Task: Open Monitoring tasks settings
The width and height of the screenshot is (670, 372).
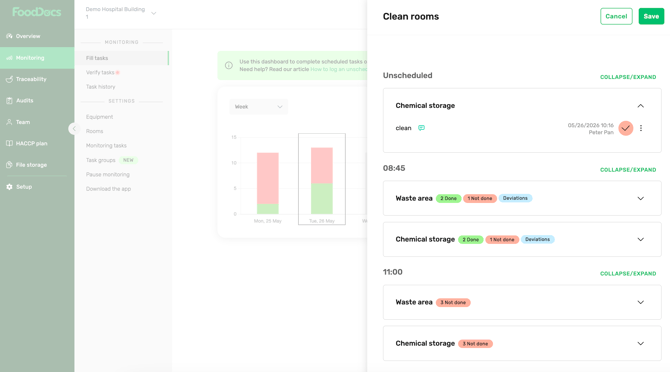Action: [x=106, y=146]
